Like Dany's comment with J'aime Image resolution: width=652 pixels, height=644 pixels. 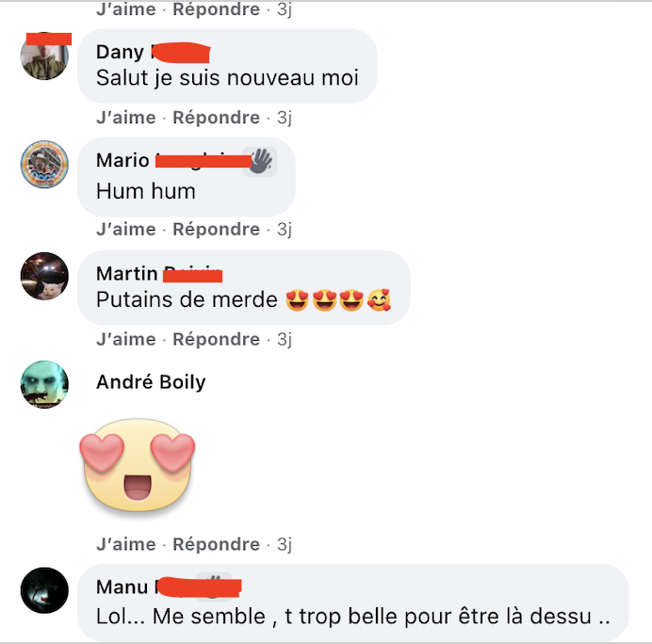coord(126,118)
